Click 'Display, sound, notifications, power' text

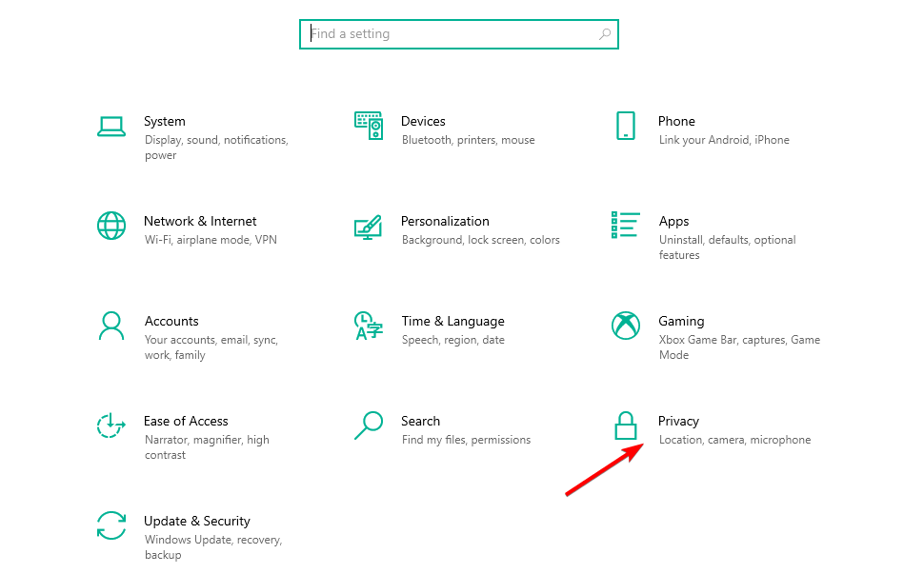(216, 148)
